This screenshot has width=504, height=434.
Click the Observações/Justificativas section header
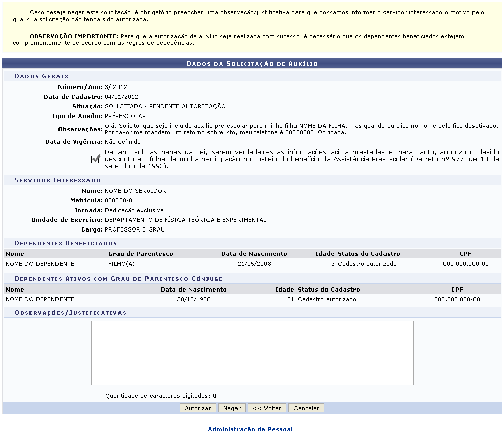pos(70,313)
